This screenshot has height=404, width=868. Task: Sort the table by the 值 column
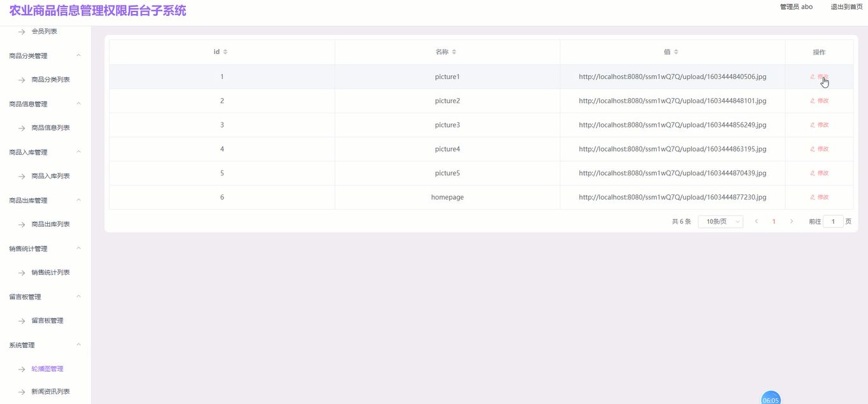tap(676, 52)
